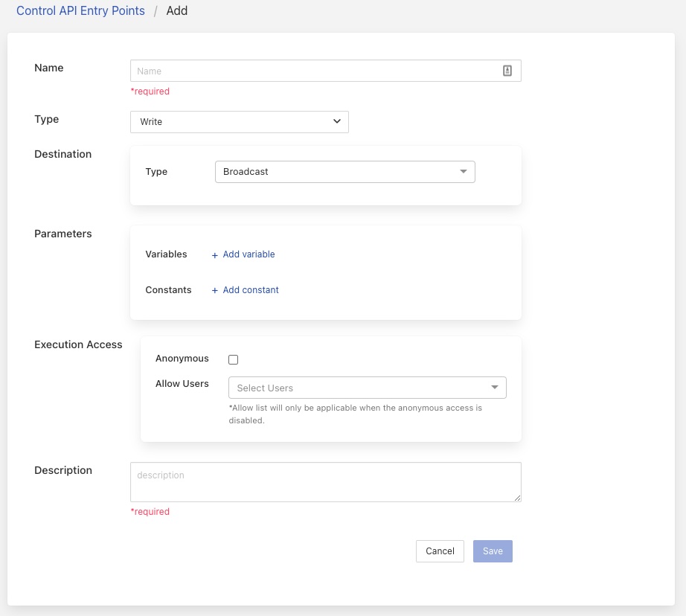This screenshot has width=686, height=616.
Task: Enable the Anonymous checkbox
Action: 234,359
